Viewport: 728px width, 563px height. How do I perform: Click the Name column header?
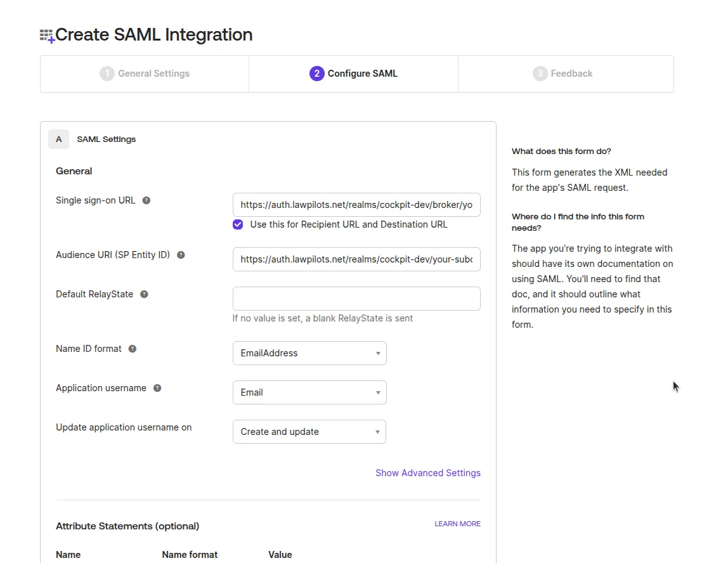tap(68, 555)
